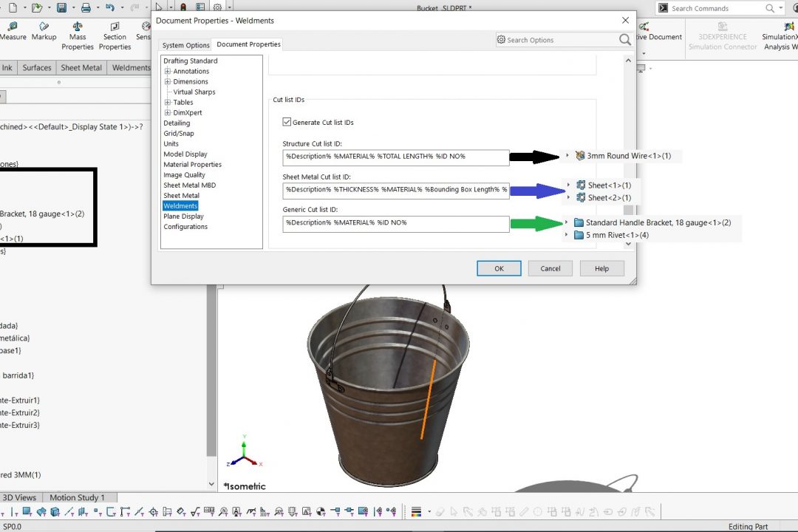
Task: Click the Sheet<1>(1) sheet metal icon
Action: click(x=581, y=185)
